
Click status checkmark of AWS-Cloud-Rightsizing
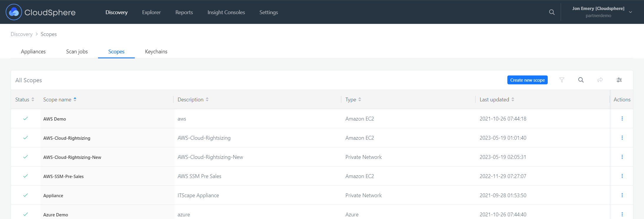tap(26, 138)
